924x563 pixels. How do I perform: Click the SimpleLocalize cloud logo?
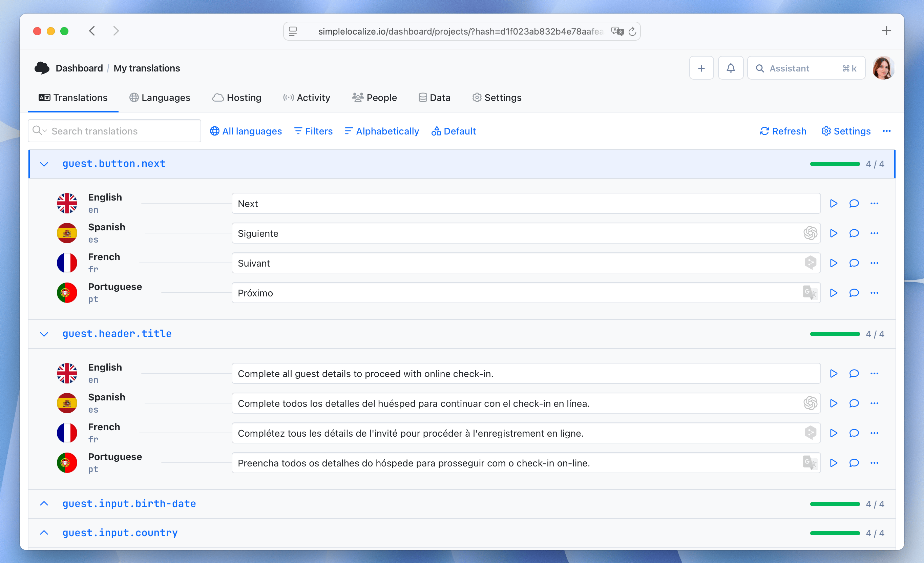[x=42, y=68]
